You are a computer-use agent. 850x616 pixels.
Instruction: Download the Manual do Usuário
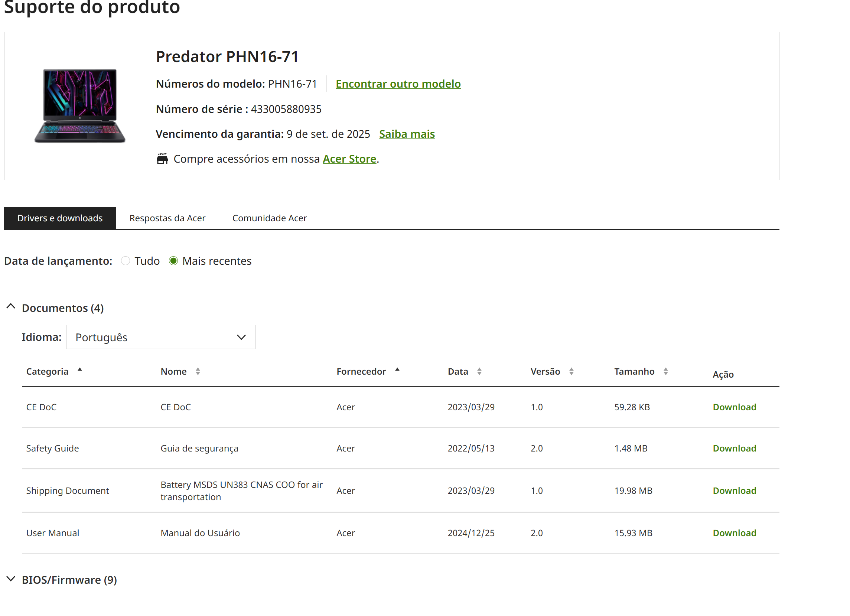click(x=734, y=533)
